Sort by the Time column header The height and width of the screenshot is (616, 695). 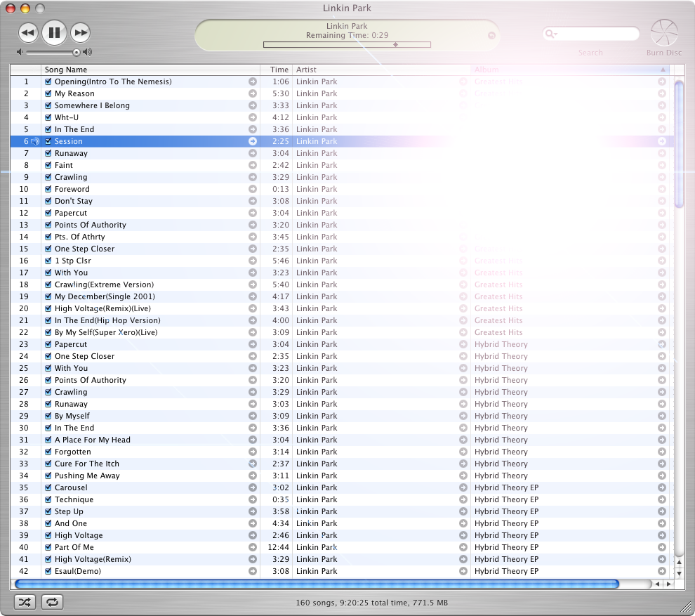276,70
